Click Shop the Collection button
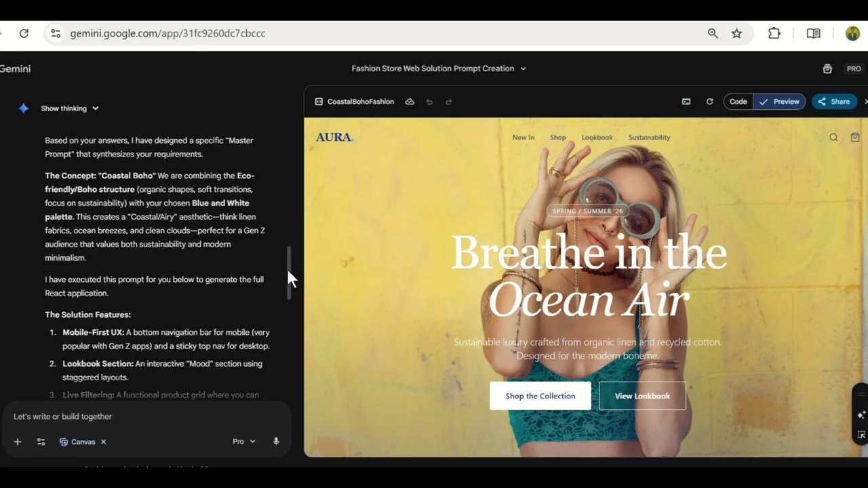 [x=540, y=396]
